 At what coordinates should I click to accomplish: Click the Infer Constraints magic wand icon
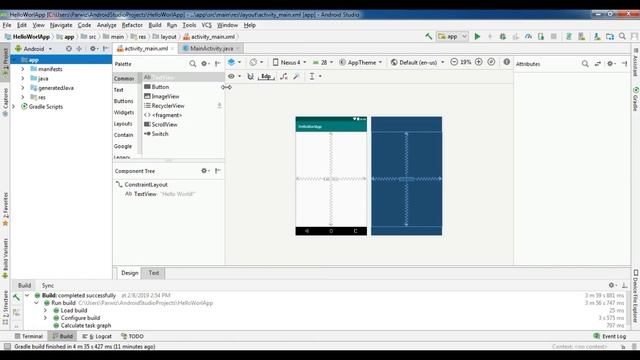point(297,76)
